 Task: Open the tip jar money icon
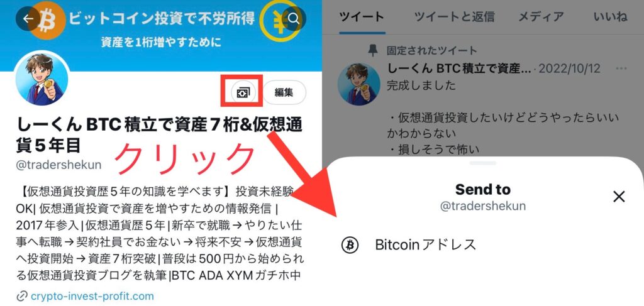pos(243,92)
